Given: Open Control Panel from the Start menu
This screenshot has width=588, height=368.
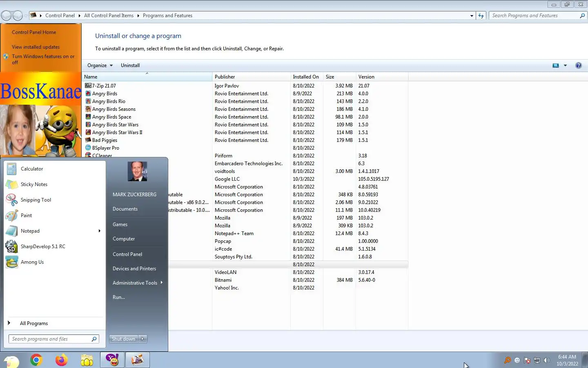Looking at the screenshot, I should pyautogui.click(x=127, y=254).
